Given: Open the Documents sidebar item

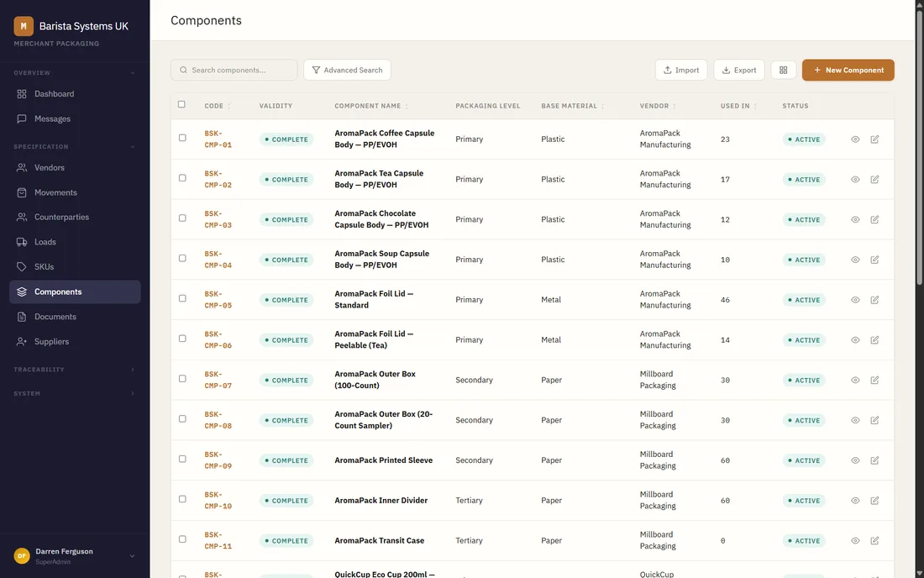Looking at the screenshot, I should (75, 317).
